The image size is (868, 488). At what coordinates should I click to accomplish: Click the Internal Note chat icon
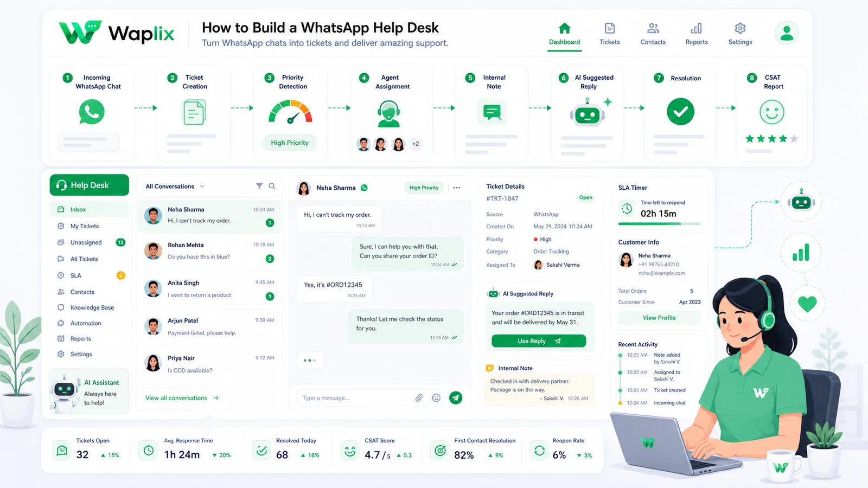pos(492,112)
